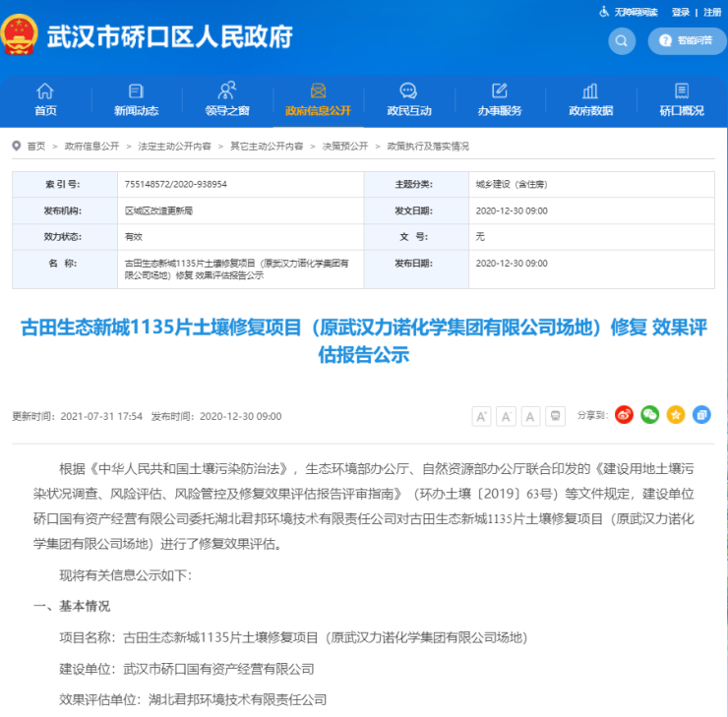728x717 pixels.
Task: Click the 索引号 label cell
Action: 65,184
